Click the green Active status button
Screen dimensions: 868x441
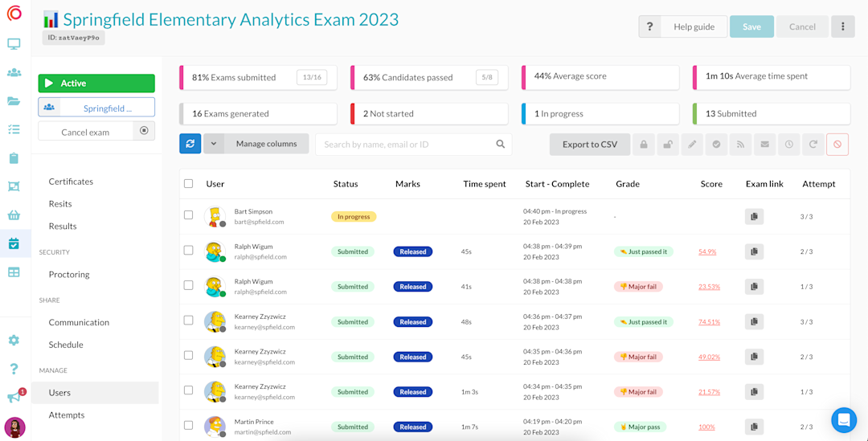pos(96,83)
